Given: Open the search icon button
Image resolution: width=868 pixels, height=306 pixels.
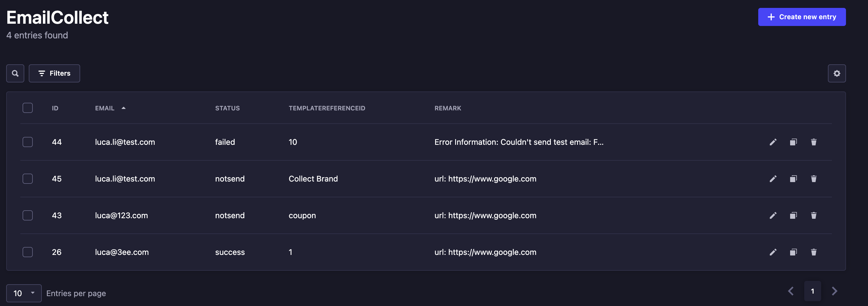Looking at the screenshot, I should tap(15, 73).
